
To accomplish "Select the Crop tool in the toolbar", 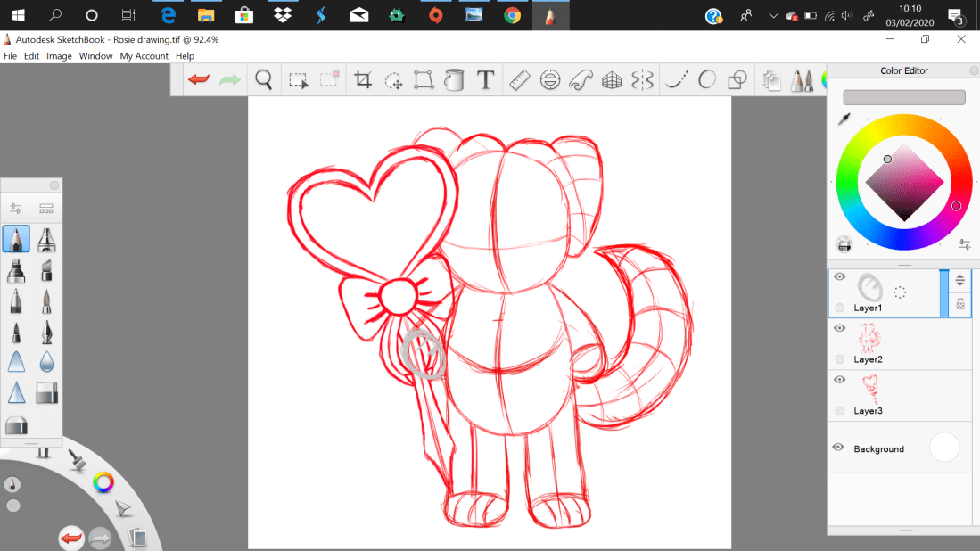I will [363, 80].
